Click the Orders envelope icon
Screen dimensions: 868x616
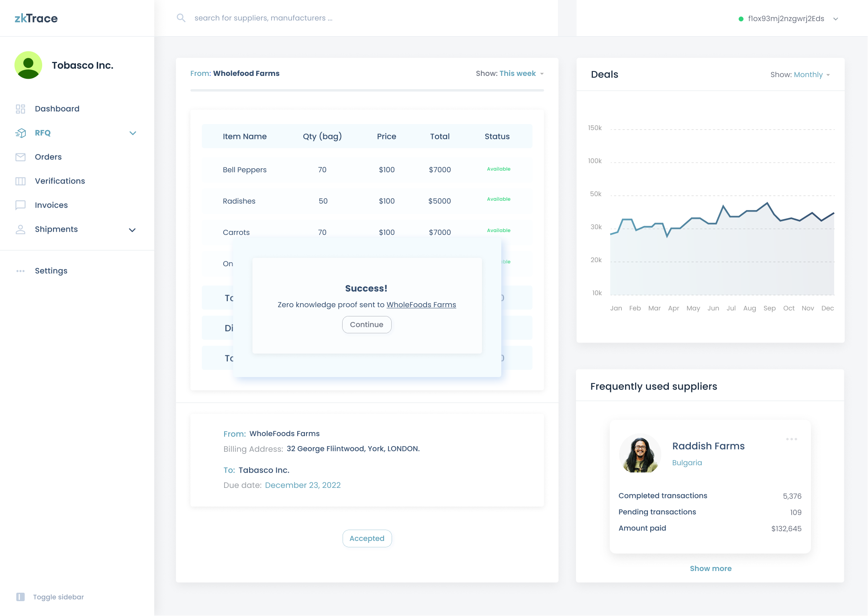tap(20, 157)
